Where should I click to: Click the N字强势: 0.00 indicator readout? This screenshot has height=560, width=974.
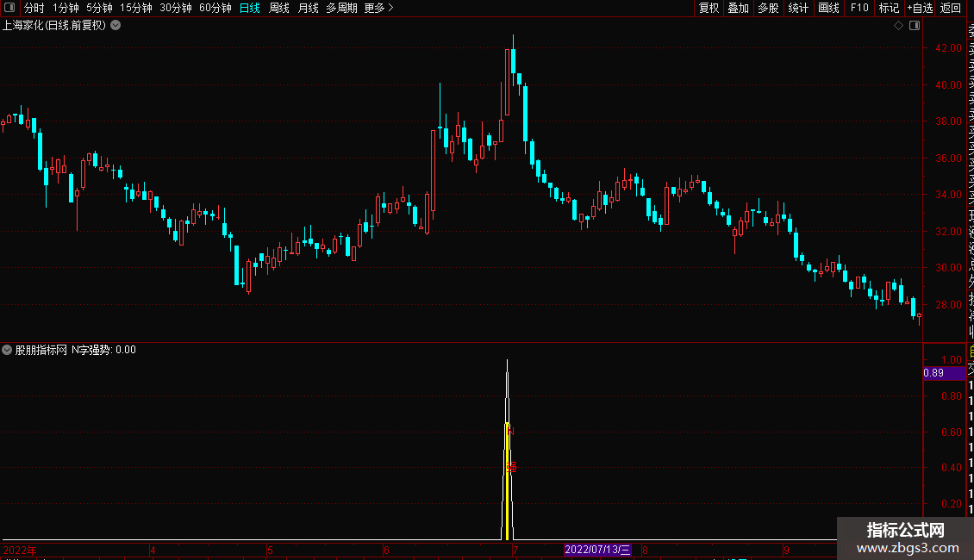coord(103,350)
